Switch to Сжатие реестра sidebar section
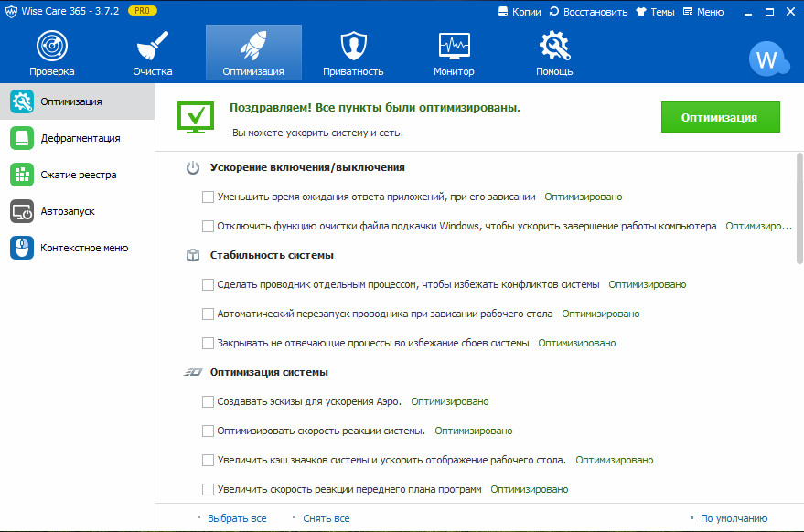804x532 pixels. pyautogui.click(x=78, y=175)
